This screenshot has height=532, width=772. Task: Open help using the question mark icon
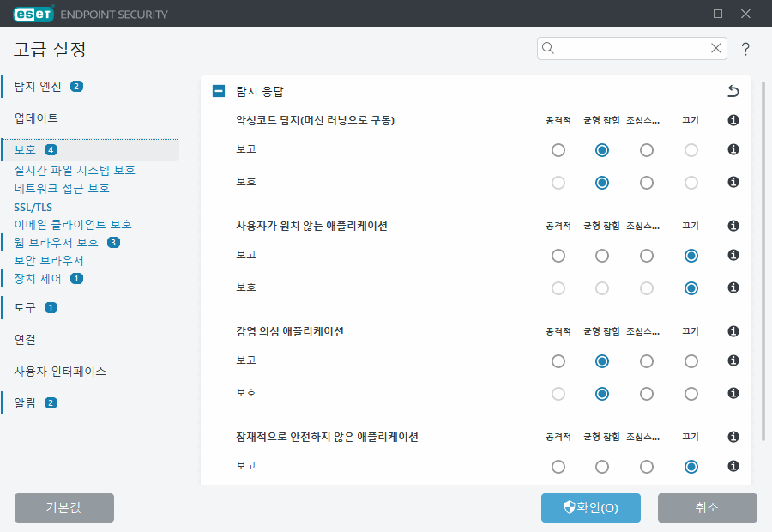[745, 49]
